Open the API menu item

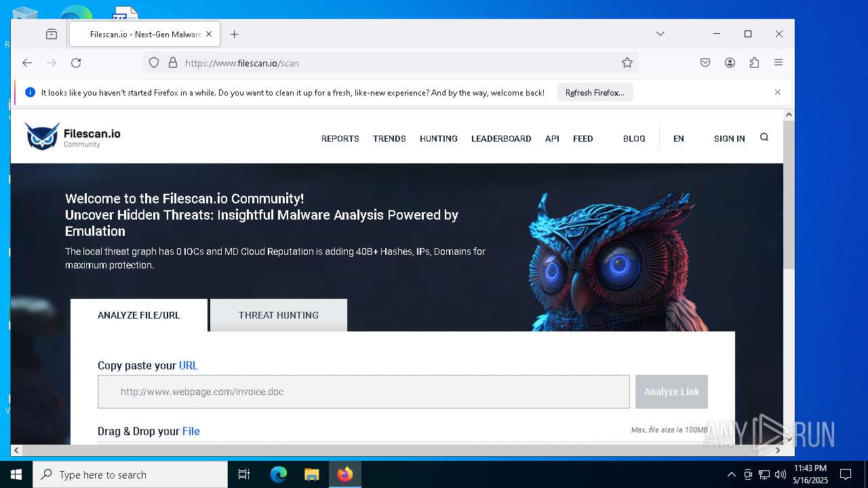point(552,138)
